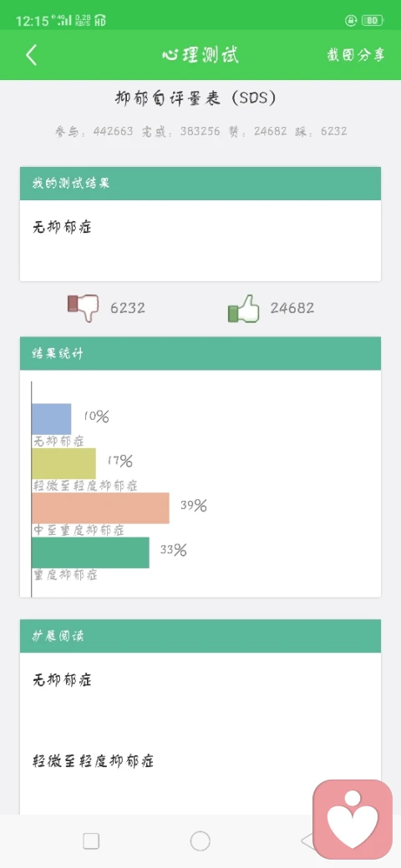This screenshot has height=868, width=401.
Task: Tap the 6232 dislikes count
Action: click(127, 308)
